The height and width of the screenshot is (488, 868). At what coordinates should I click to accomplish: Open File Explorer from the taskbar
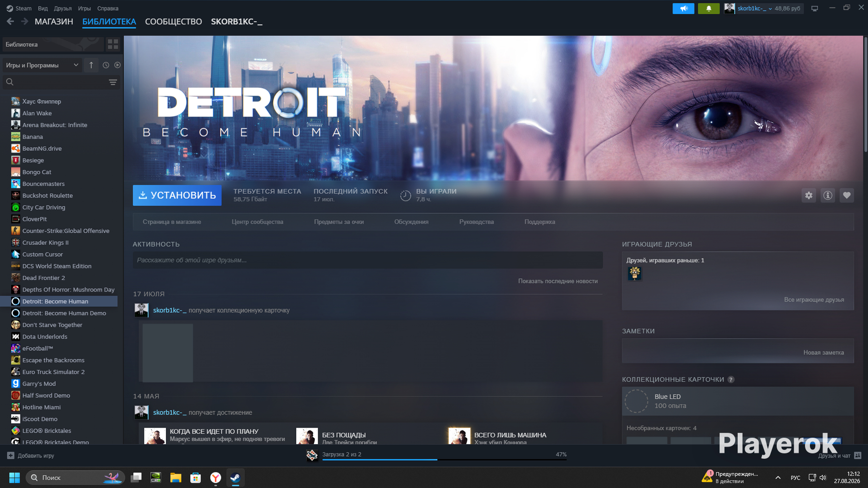coord(176,478)
